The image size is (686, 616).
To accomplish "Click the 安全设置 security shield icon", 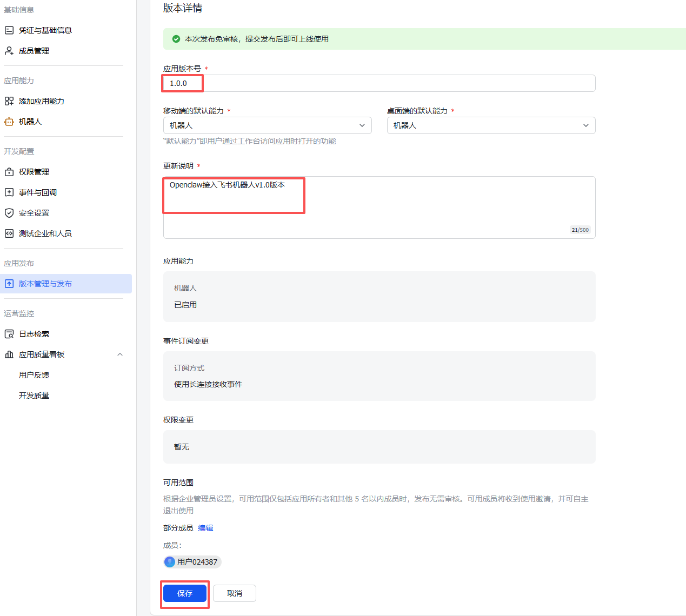I will coord(9,212).
